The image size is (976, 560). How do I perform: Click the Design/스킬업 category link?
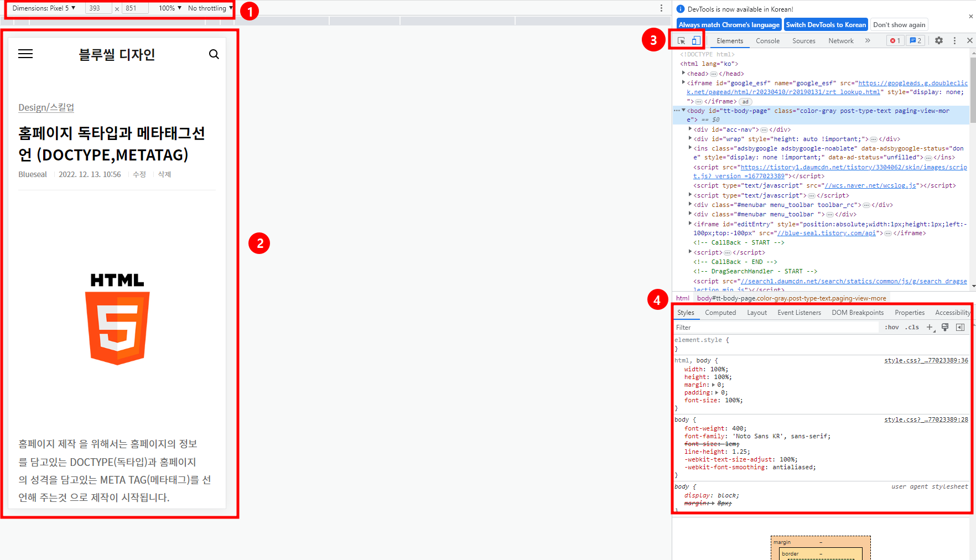coord(46,107)
